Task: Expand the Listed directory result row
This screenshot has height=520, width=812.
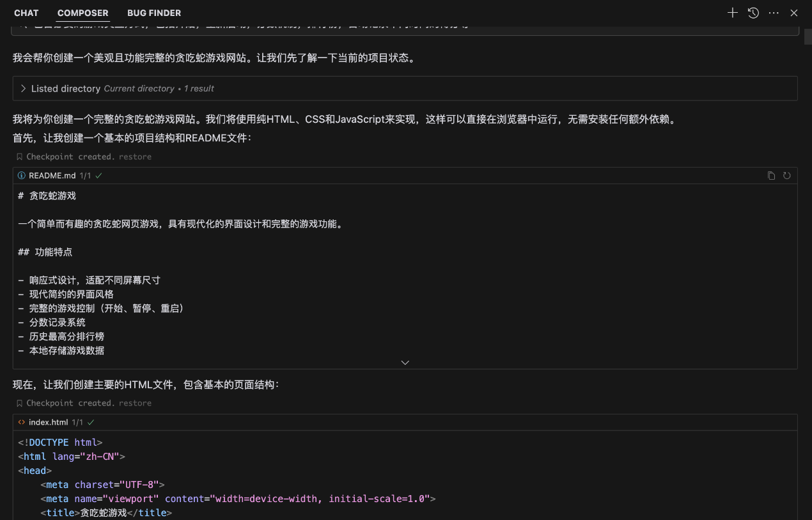Action: [x=23, y=89]
